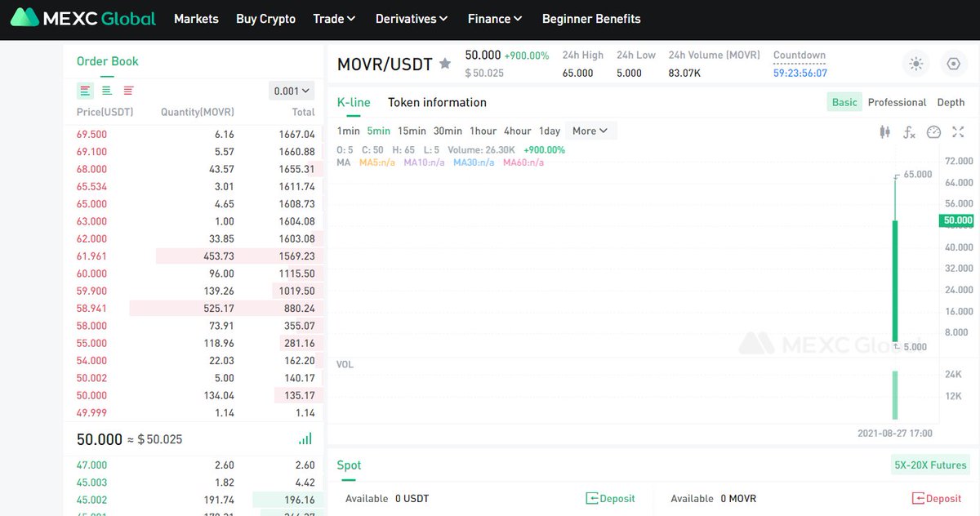Expand chart to fullscreen view
The height and width of the screenshot is (516, 980).
[x=957, y=131]
